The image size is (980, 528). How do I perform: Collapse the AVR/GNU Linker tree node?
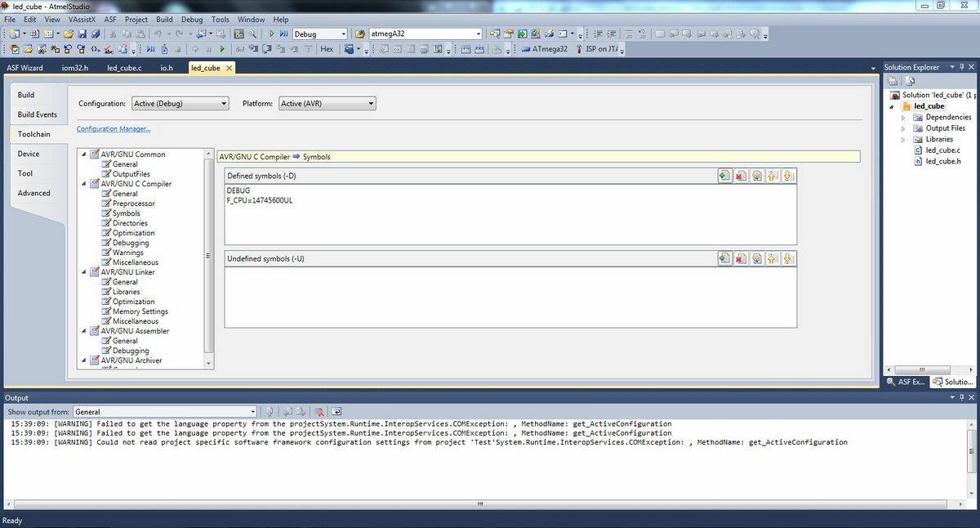click(x=83, y=272)
